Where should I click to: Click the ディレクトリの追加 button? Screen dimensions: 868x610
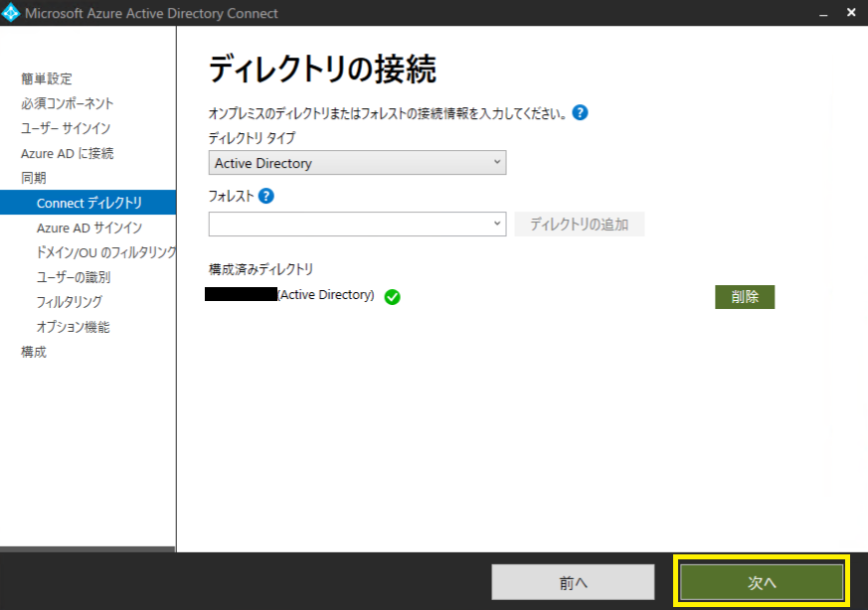[x=579, y=224]
